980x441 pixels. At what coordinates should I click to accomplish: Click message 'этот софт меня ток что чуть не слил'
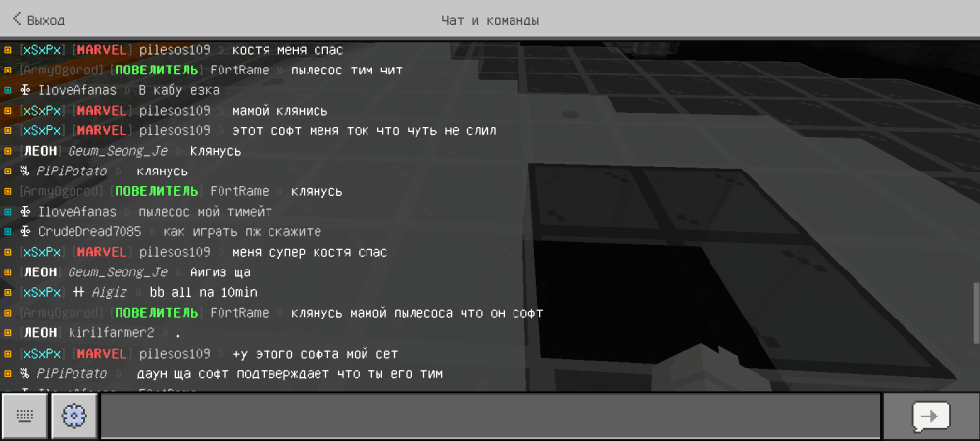(x=365, y=131)
